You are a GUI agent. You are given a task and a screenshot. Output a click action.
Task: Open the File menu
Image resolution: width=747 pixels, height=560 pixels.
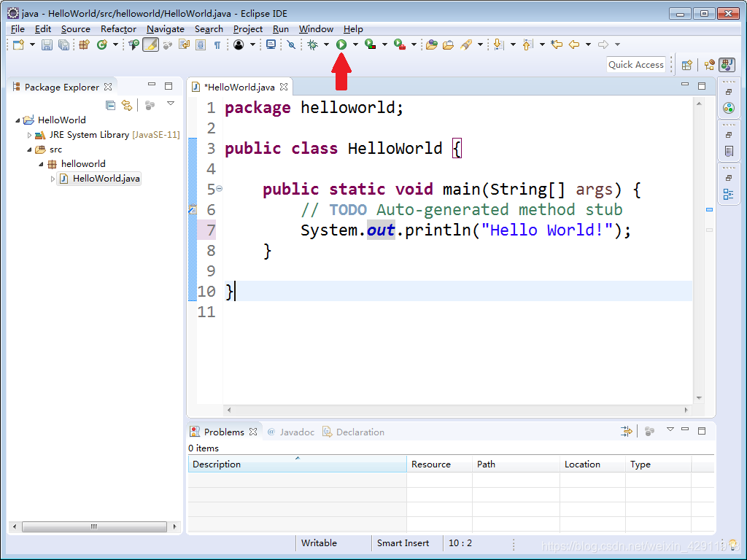18,29
